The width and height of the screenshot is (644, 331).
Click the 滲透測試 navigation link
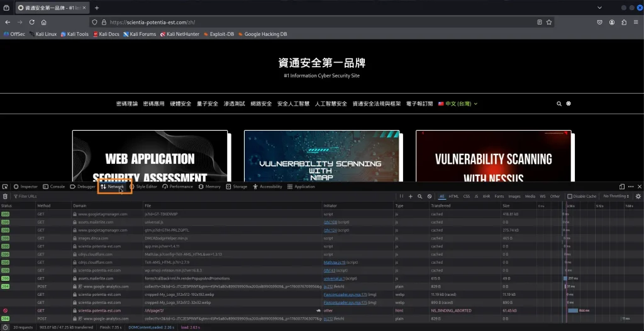[235, 104]
